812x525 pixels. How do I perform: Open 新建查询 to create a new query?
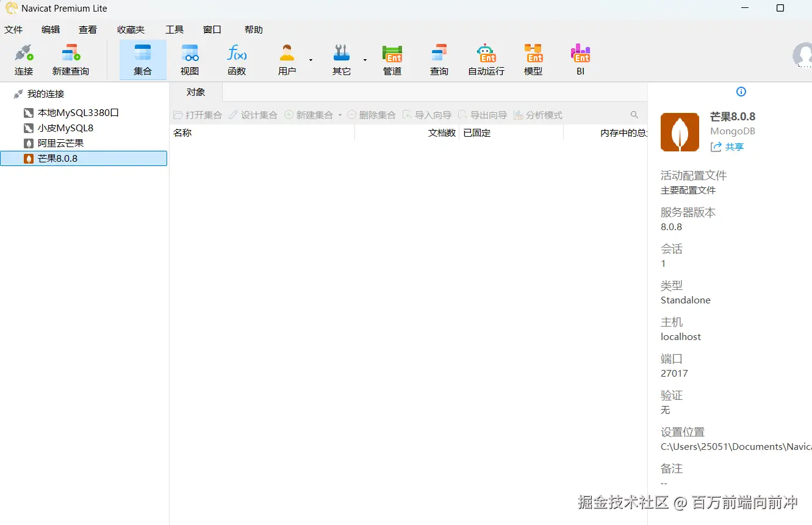tap(70, 59)
